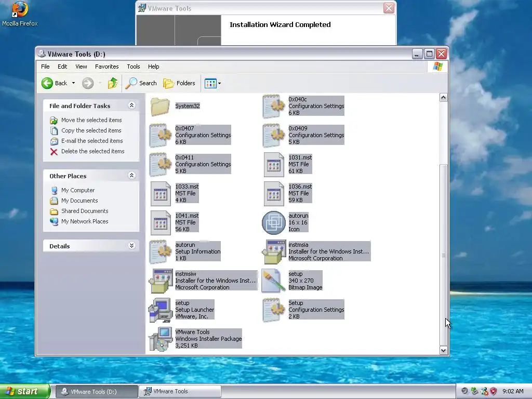This screenshot has height=399, width=532.
Task: Go to Shared Documents
Action: click(x=85, y=211)
